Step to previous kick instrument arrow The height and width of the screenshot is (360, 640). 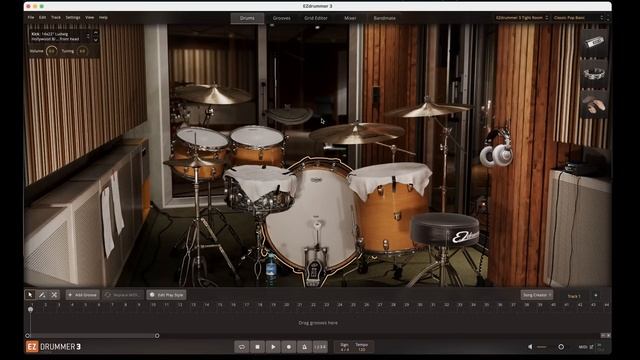pos(96,33)
